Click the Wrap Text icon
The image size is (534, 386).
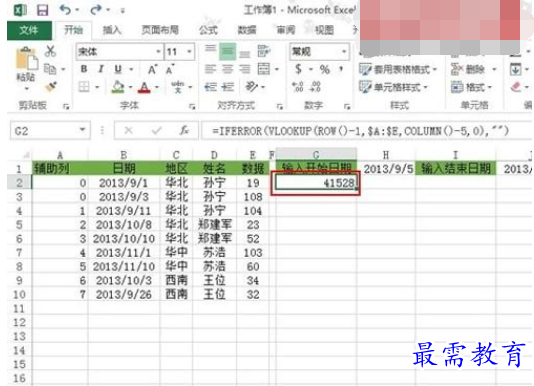click(x=264, y=51)
